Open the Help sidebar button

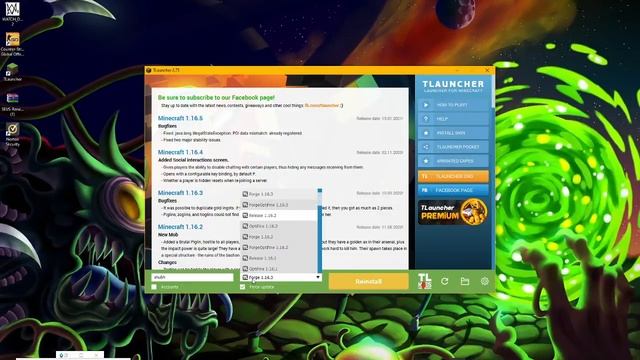click(x=453, y=119)
